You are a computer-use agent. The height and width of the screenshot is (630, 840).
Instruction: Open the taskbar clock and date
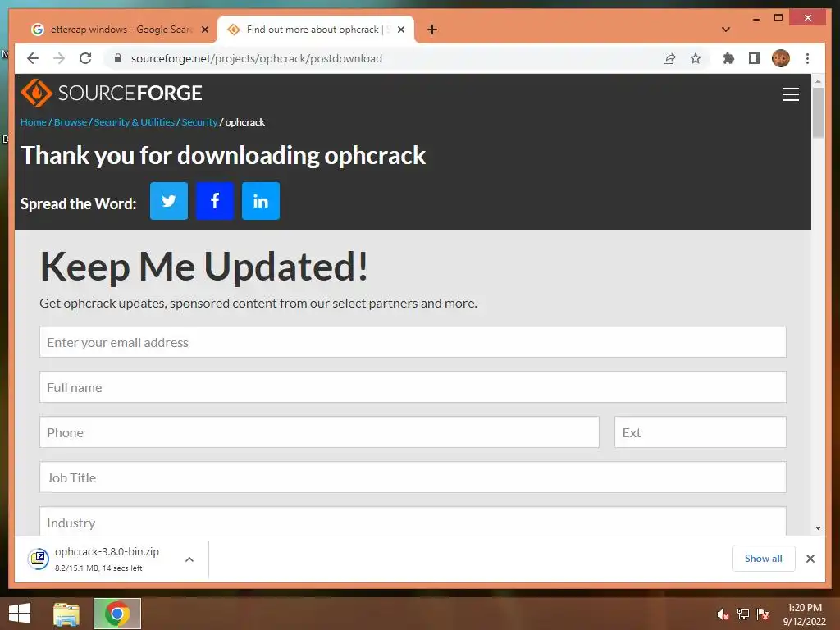pyautogui.click(x=804, y=614)
